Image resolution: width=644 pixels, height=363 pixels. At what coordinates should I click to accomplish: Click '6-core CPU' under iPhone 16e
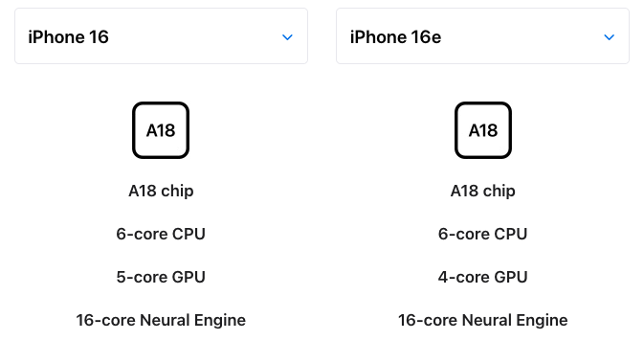tap(482, 234)
